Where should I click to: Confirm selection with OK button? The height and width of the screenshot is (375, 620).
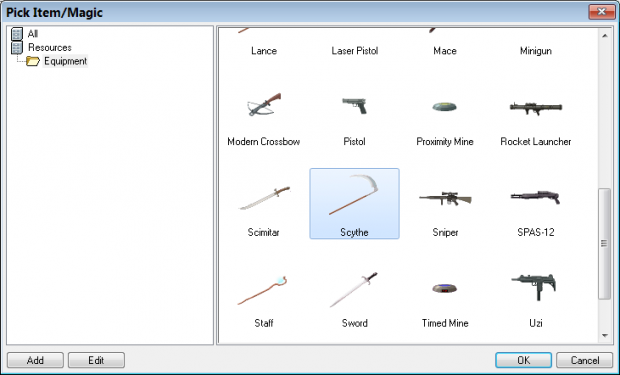[524, 360]
